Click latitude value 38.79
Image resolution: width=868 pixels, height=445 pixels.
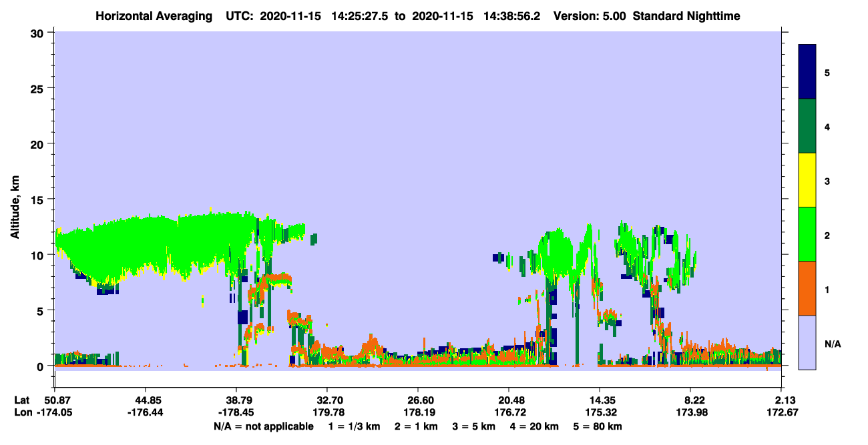point(236,400)
